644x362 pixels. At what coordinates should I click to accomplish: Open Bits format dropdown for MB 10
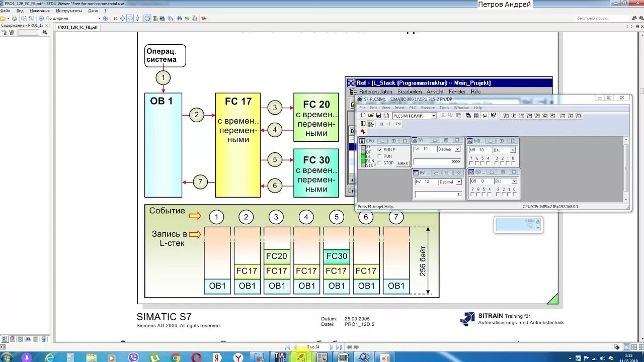point(513,150)
